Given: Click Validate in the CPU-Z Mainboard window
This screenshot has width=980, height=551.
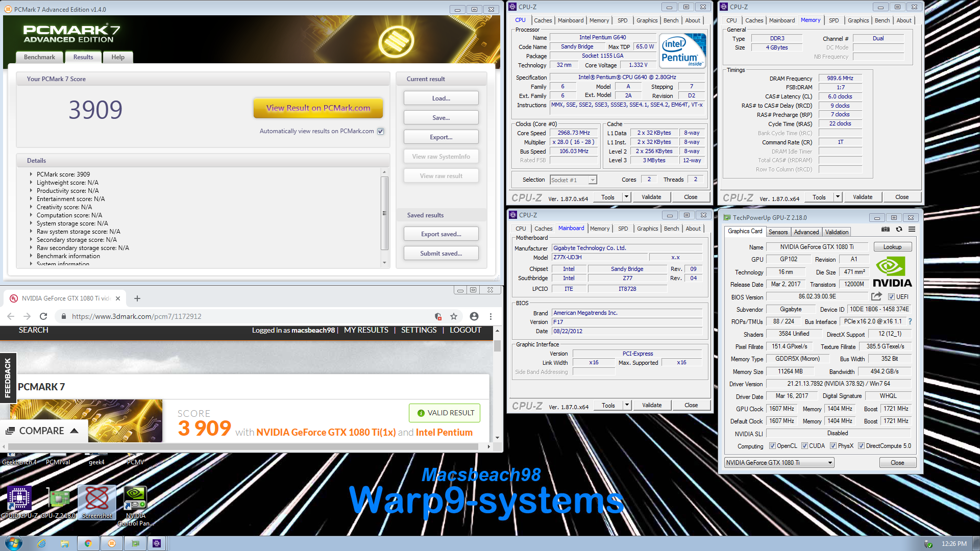Looking at the screenshot, I should [651, 405].
